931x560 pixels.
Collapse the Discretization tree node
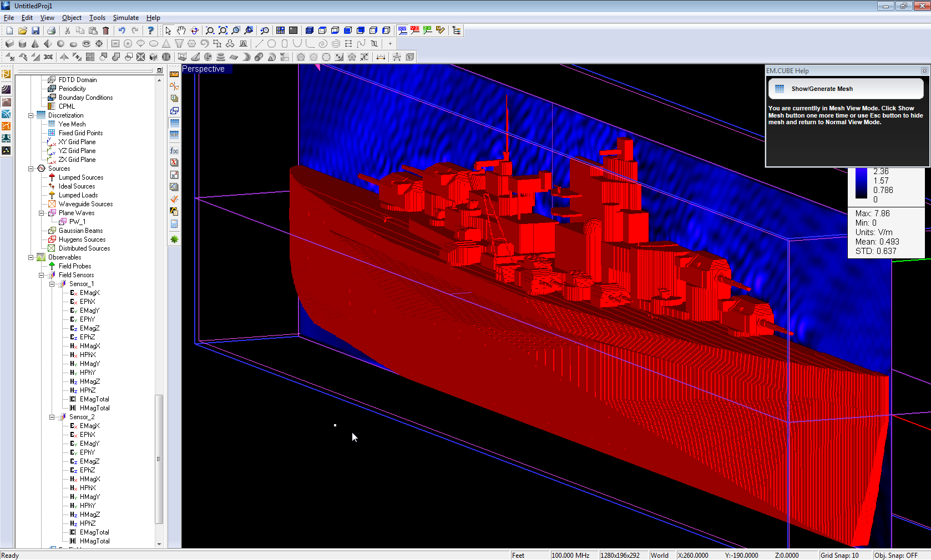click(31, 115)
